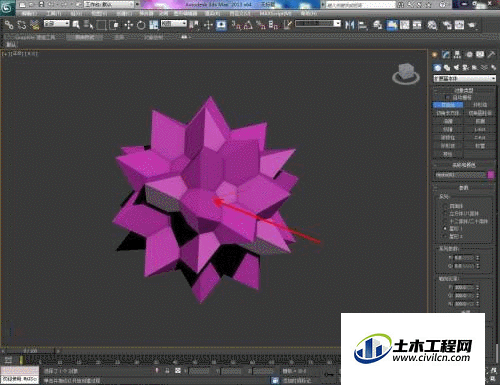Image resolution: width=500 pixels, height=385 pixels.
Task: Open the 编辑 menu
Action: point(29,14)
